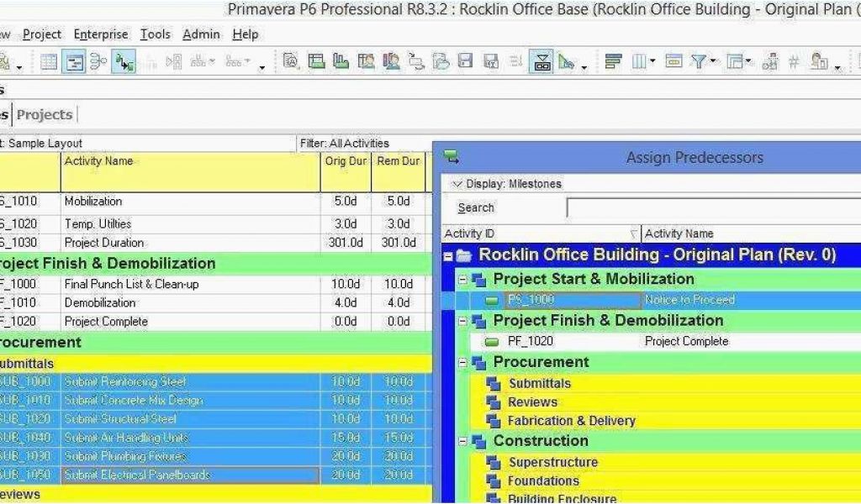The image size is (861, 504).
Task: Click the Rem Dur column header
Action: 398,171
